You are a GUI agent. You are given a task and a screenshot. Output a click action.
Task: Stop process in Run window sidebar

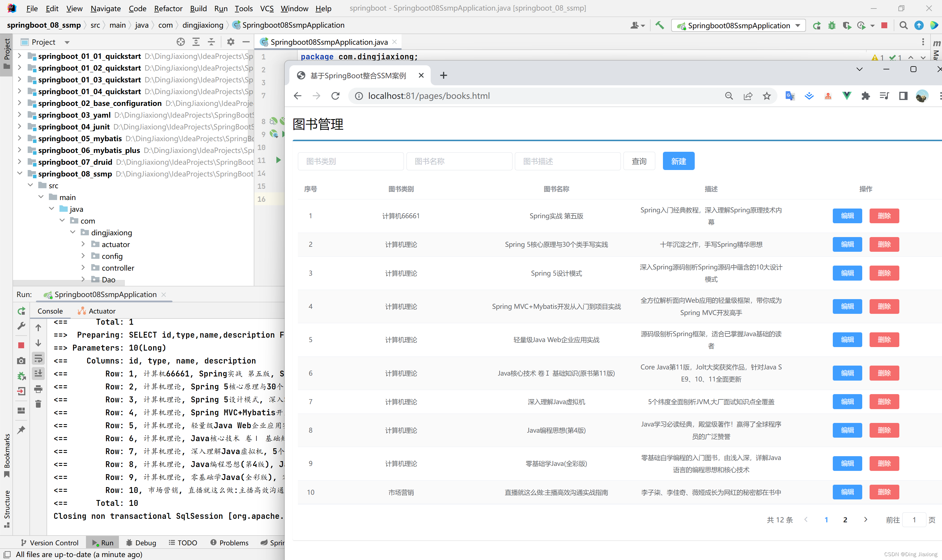tap(21, 345)
